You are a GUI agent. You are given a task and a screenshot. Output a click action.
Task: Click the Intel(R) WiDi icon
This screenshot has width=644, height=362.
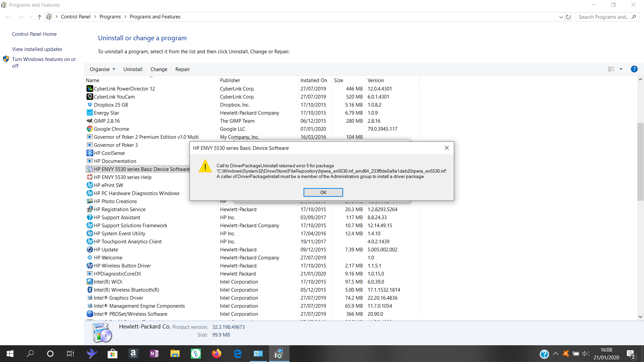click(90, 282)
